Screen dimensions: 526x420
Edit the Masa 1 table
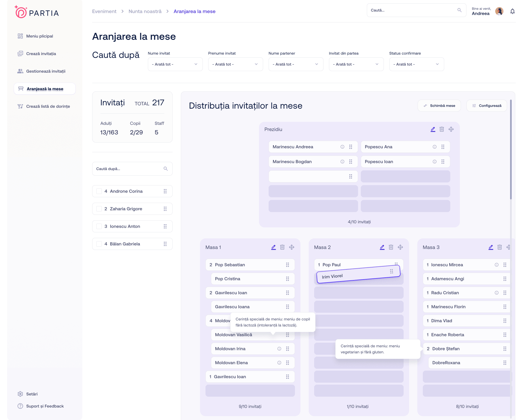(274, 247)
